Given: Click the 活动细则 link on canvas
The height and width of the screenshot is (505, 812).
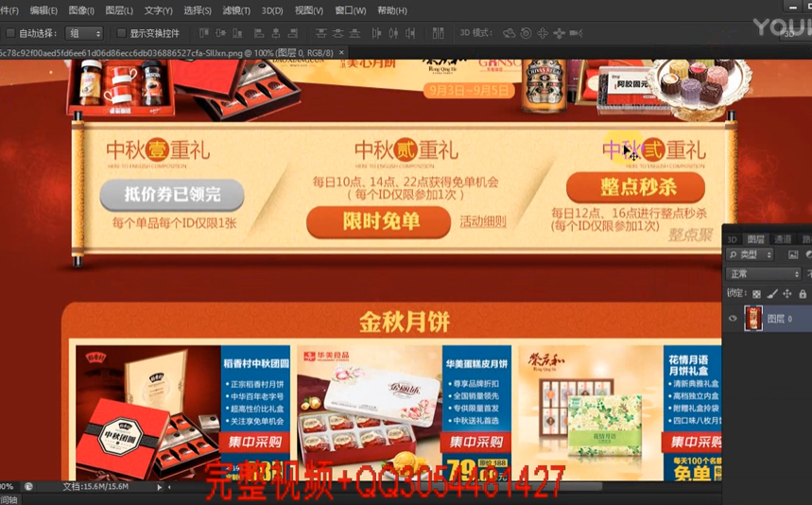Looking at the screenshot, I should [x=483, y=221].
